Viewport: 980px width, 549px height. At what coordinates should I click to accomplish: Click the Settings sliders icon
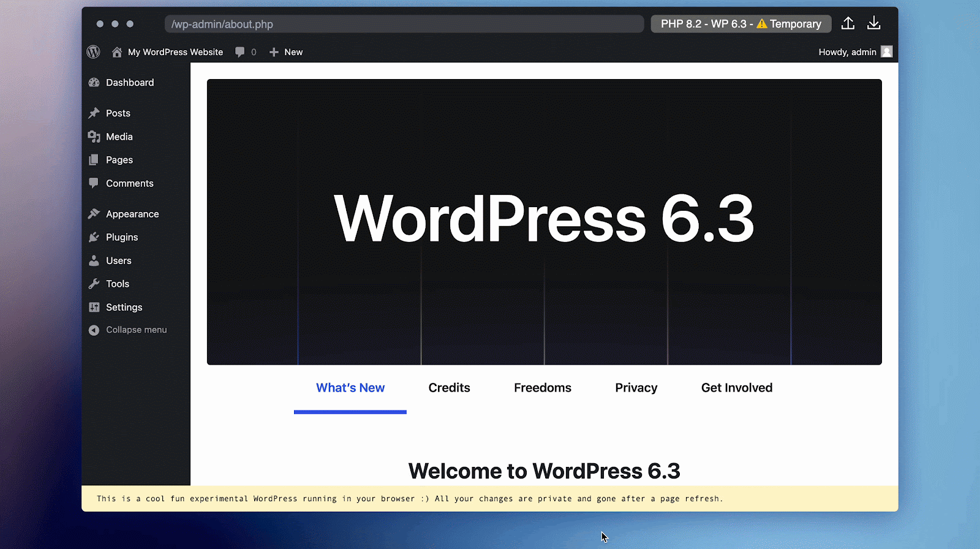(94, 307)
